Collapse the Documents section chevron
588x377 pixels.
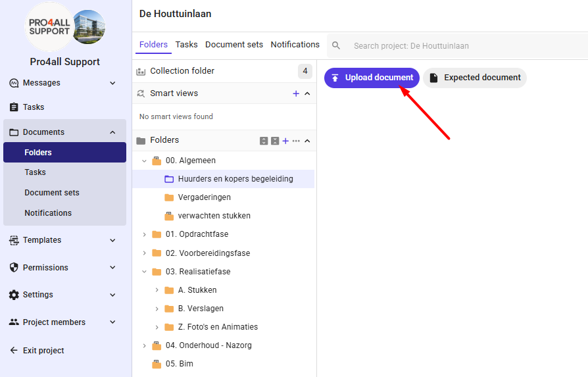point(112,132)
